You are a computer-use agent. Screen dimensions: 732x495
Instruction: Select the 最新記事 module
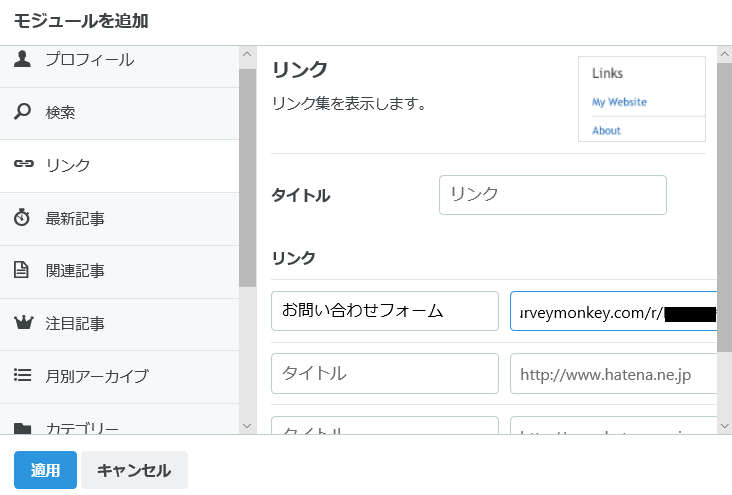(x=120, y=219)
